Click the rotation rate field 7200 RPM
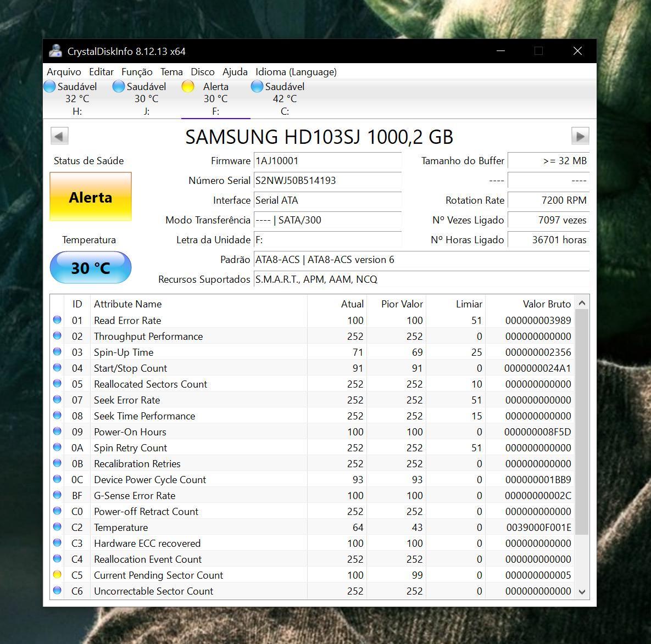Image resolution: width=651 pixels, height=644 pixels. coord(548,200)
